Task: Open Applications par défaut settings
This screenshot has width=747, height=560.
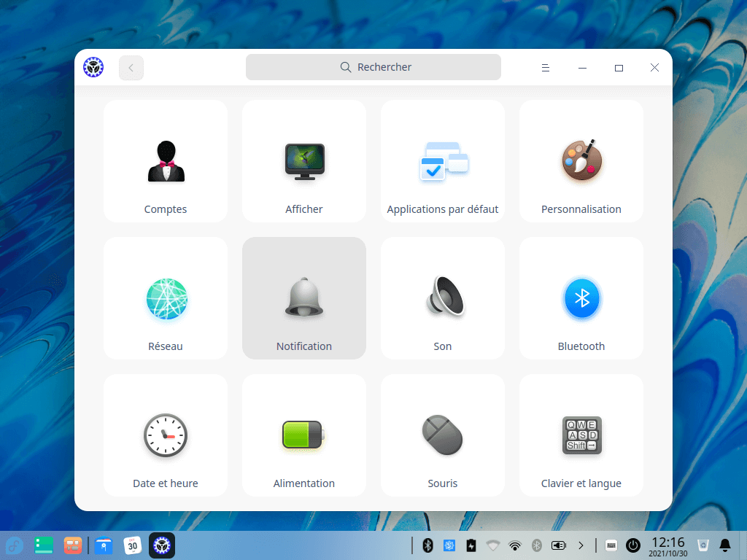Action: [x=443, y=161]
